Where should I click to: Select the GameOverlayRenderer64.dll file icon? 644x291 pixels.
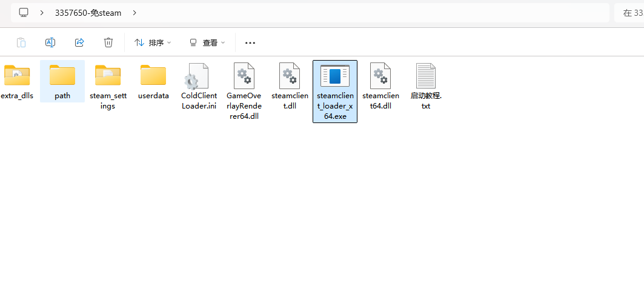coord(244,76)
